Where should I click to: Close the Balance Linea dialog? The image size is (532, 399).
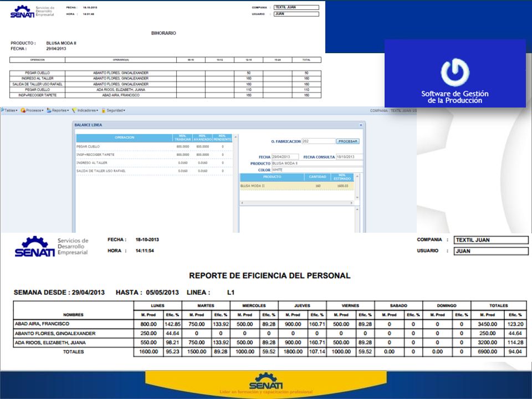coord(361,125)
